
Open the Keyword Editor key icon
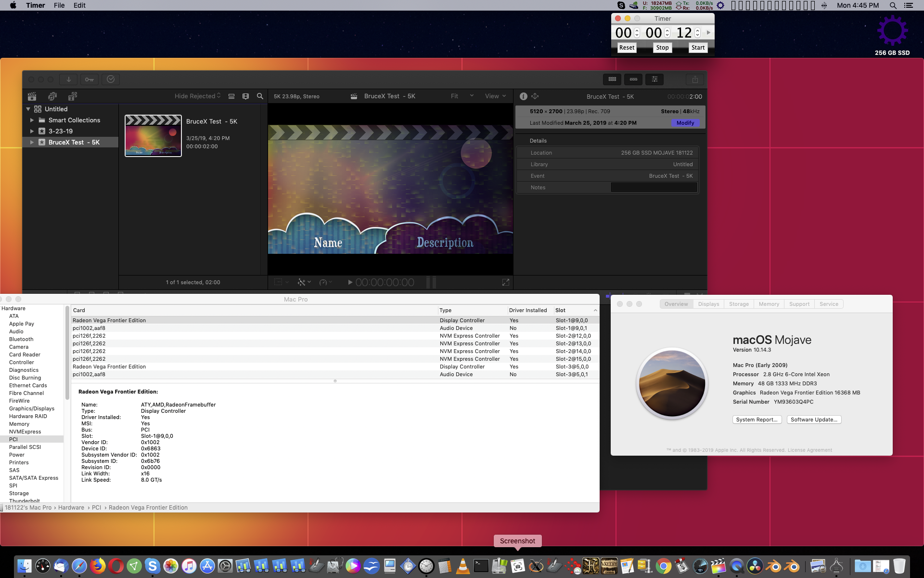(x=90, y=79)
